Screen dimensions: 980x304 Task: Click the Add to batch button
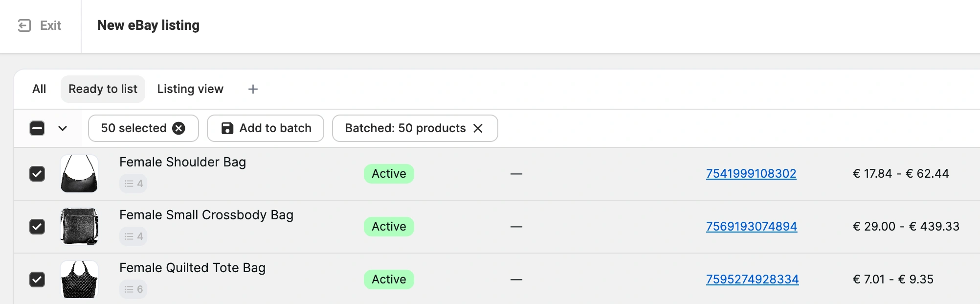266,128
